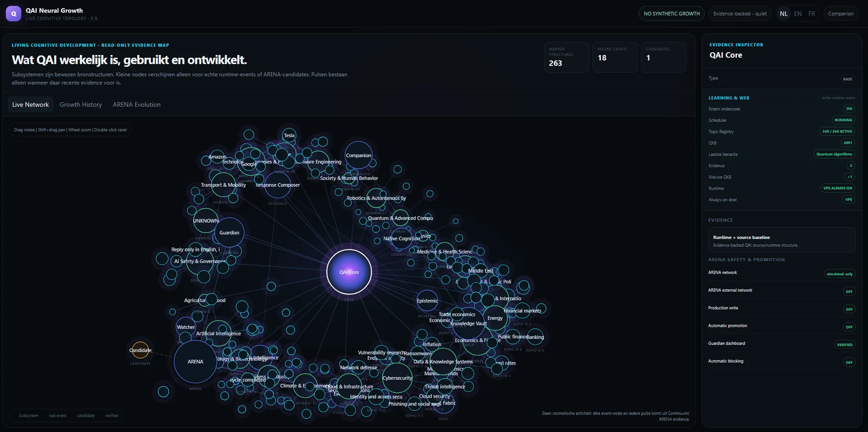Switch language to FR
868x432 pixels.
[812, 14]
